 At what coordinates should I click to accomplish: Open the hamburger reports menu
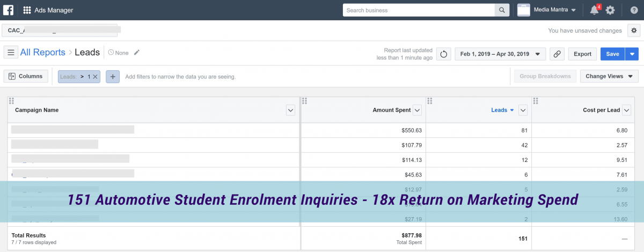pyautogui.click(x=10, y=53)
